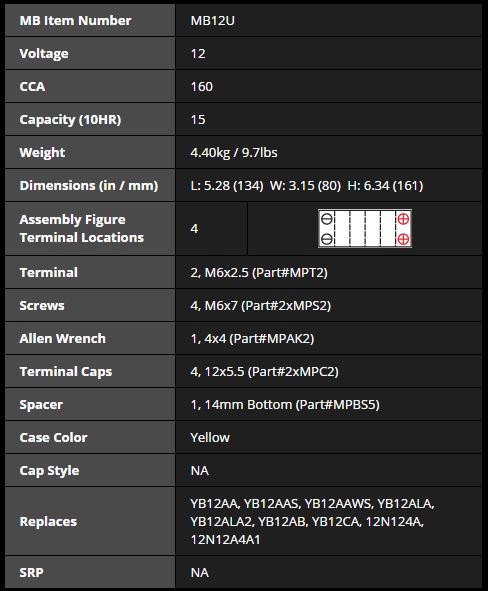Click the lower negative terminal symbol
Screen dimensions: 488x591
pos(327,239)
